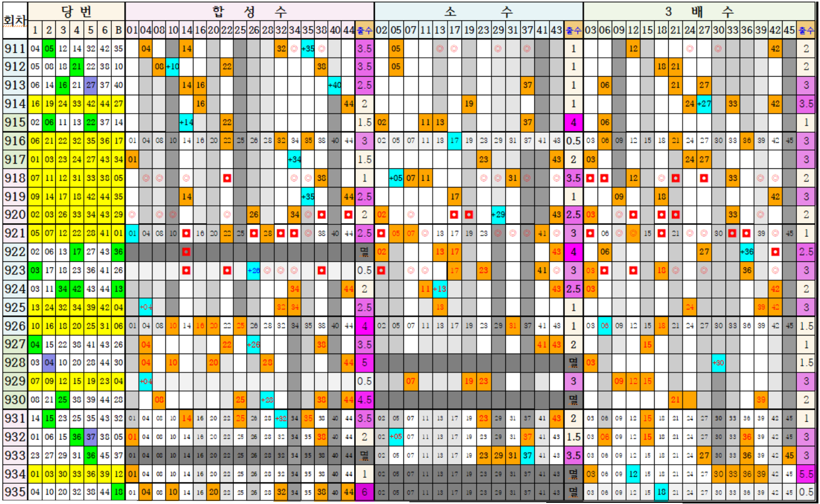Click the cyan 18 cell in row 935
Image resolution: width=820 pixels, height=504 pixels.
[x=661, y=492]
